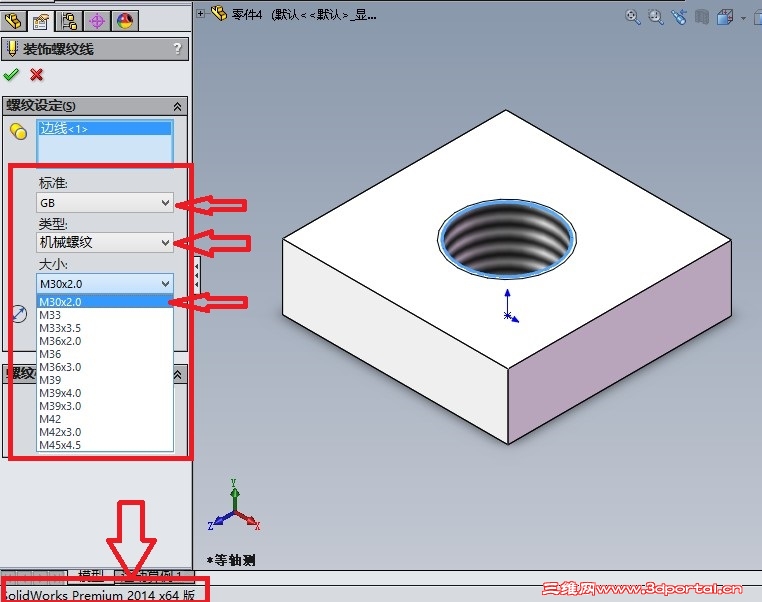
Task: Click the Zoom to Fit icon
Action: 632,17
